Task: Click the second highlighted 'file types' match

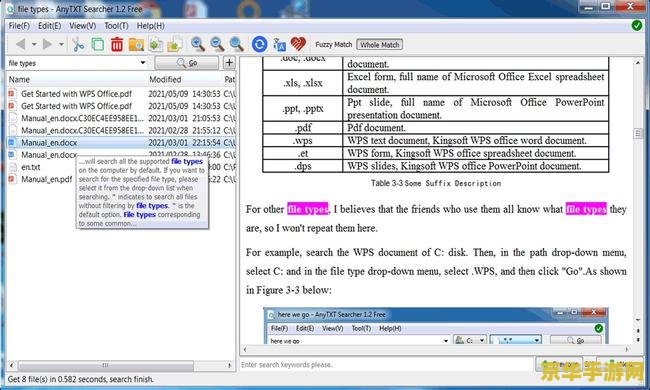Action: [586, 209]
